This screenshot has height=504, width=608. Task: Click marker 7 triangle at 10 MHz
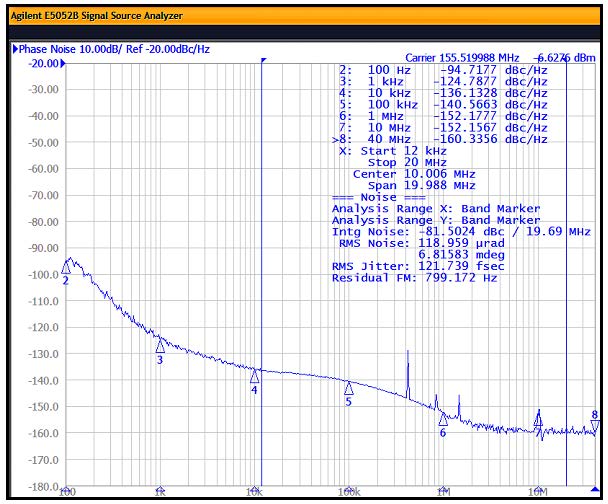point(538,421)
